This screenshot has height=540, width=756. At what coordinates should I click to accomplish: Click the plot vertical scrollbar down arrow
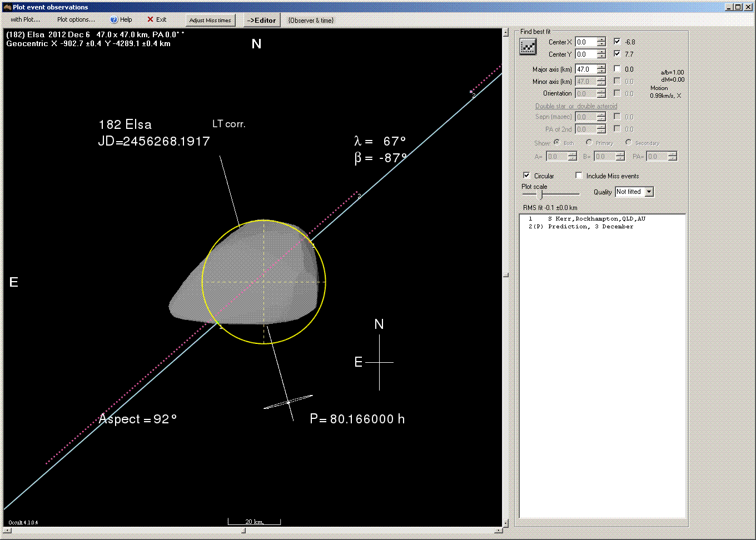[x=506, y=523]
